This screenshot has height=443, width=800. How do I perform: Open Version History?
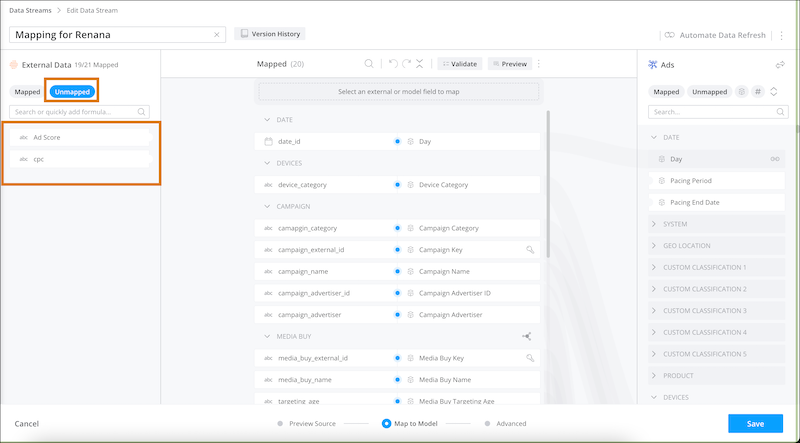point(270,34)
